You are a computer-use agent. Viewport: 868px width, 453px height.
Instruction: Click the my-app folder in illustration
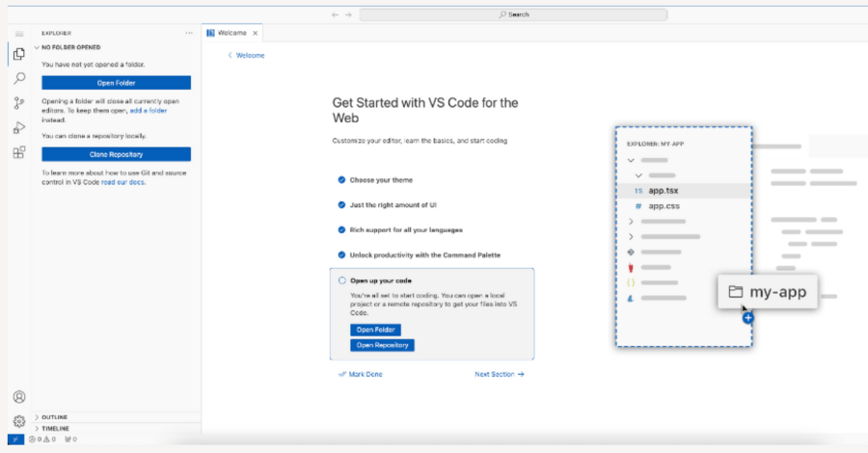tap(768, 291)
